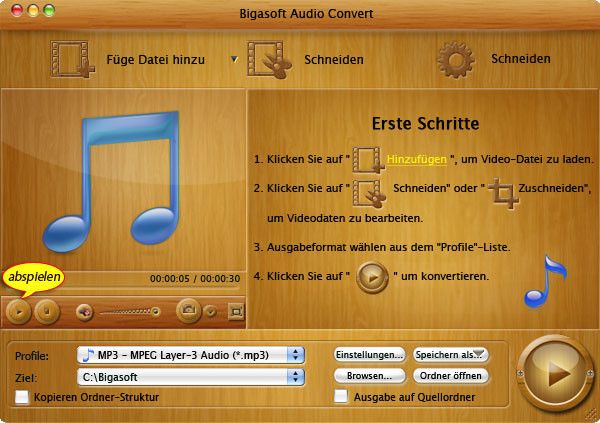Viewport: 600px width, 423px height.
Task: Open the Einstellungen... settings button
Action: pos(370,354)
